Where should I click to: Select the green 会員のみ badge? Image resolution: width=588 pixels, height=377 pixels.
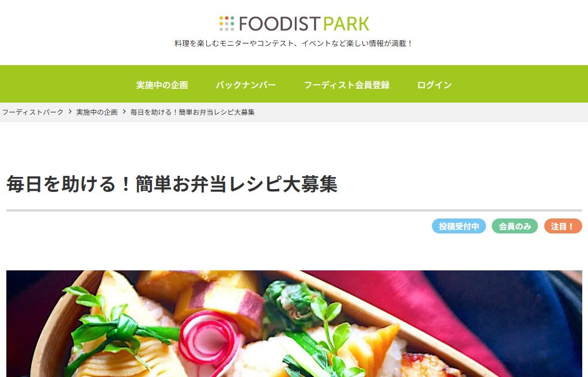click(514, 226)
